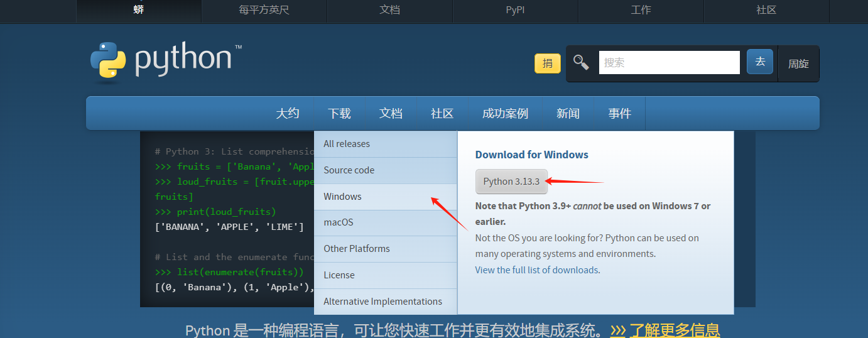Open the 成功案例 navigation menu

click(505, 114)
